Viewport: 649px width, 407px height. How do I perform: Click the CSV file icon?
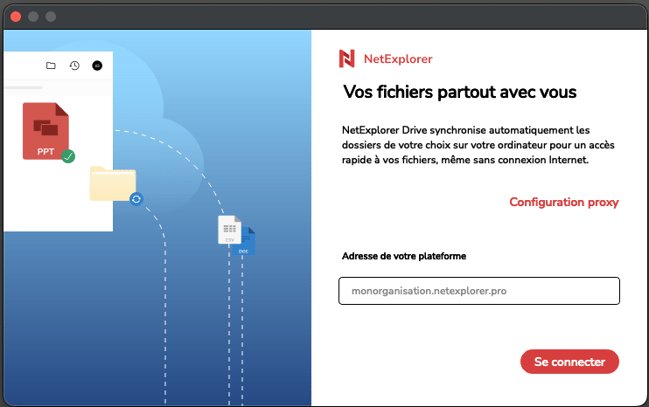229,229
